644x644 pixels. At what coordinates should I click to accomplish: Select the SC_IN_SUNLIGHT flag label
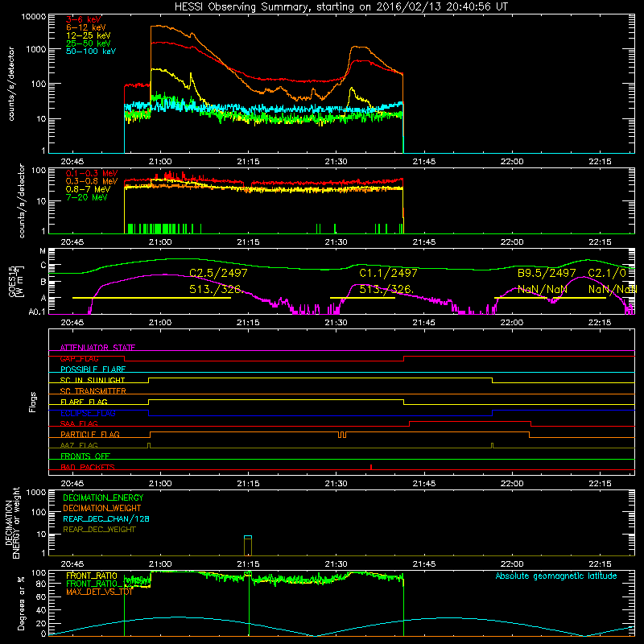[x=93, y=380]
